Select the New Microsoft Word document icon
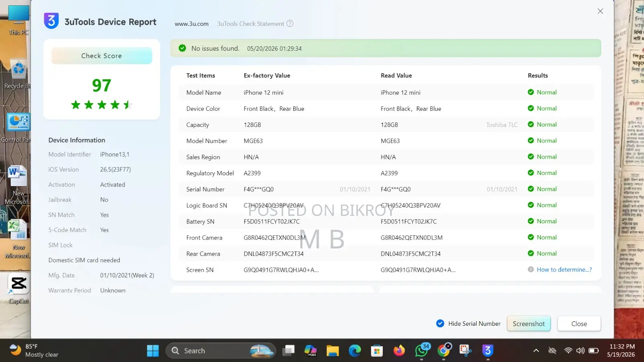This screenshot has height=362, width=644. [17, 185]
